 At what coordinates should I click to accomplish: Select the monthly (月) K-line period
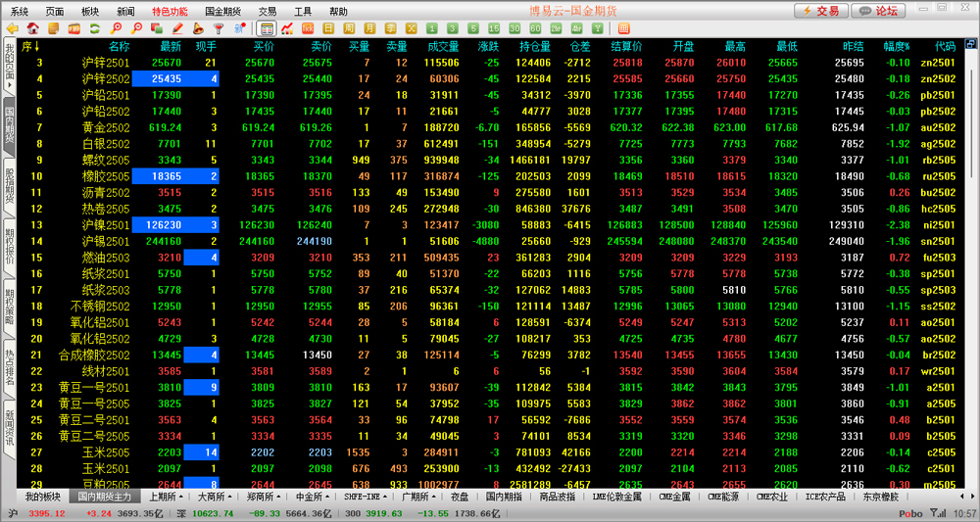click(x=369, y=28)
